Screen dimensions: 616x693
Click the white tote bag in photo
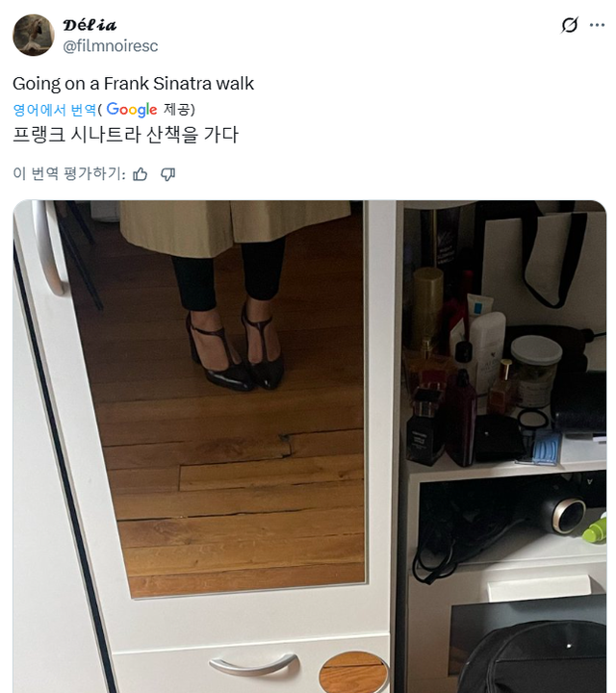tap(544, 266)
